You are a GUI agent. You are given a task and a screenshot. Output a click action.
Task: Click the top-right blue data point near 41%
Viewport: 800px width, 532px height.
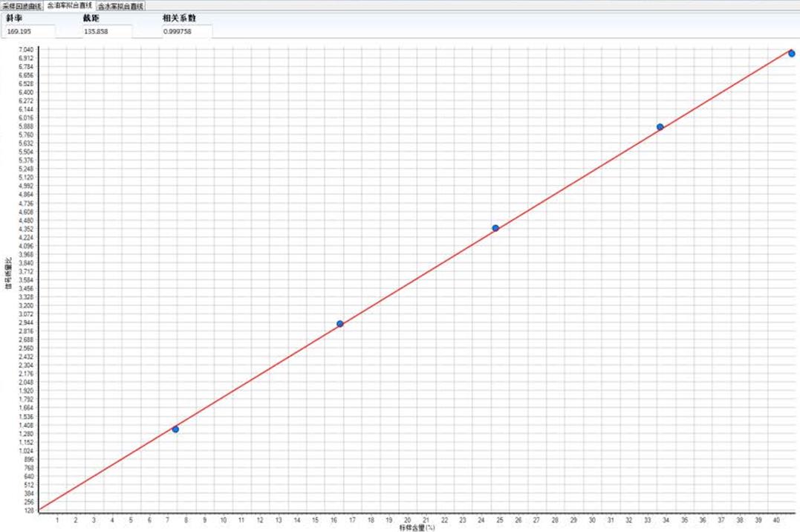792,53
